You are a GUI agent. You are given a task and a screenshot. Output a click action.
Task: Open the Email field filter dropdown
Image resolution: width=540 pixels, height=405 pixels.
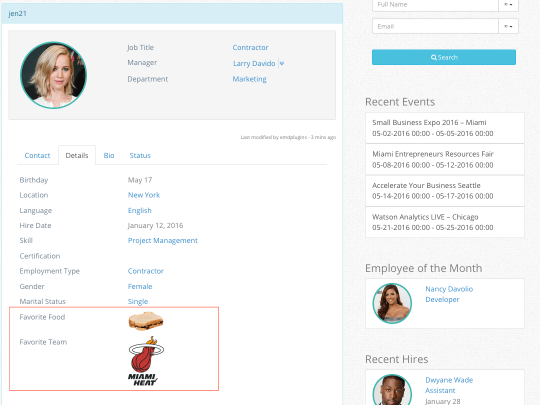point(508,26)
